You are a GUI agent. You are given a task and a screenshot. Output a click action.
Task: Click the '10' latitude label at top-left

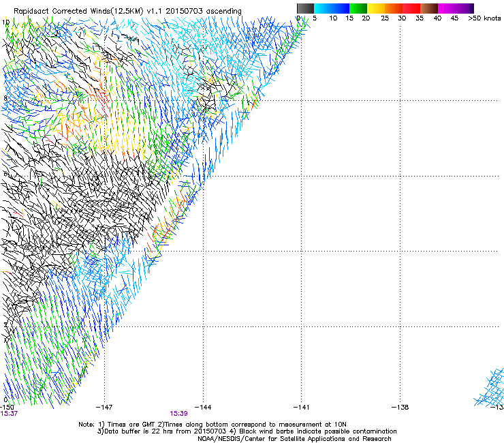(x=5, y=22)
